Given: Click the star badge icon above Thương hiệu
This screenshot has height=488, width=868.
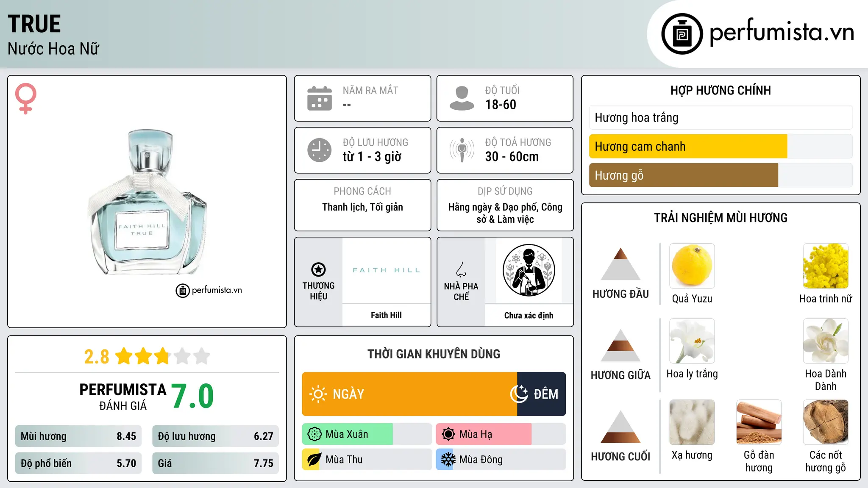Looking at the screenshot, I should 318,269.
